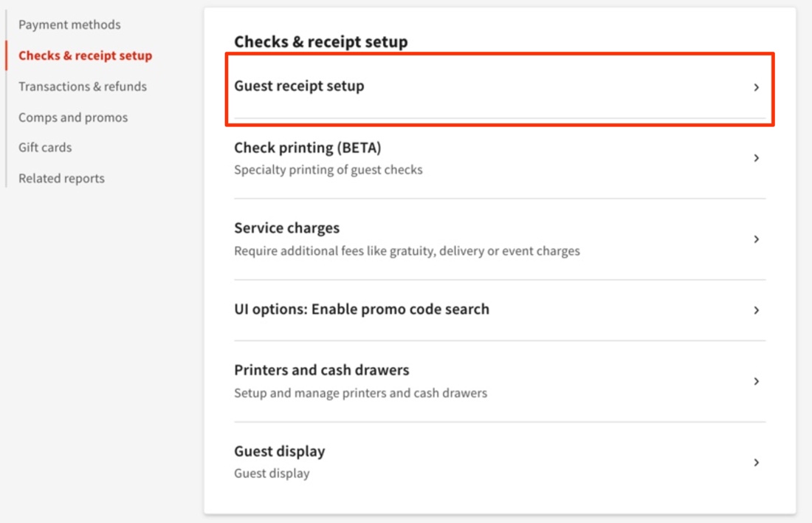Screen dimensions: 812x523
Task: Open Related reports from the sidebar
Action: [61, 178]
